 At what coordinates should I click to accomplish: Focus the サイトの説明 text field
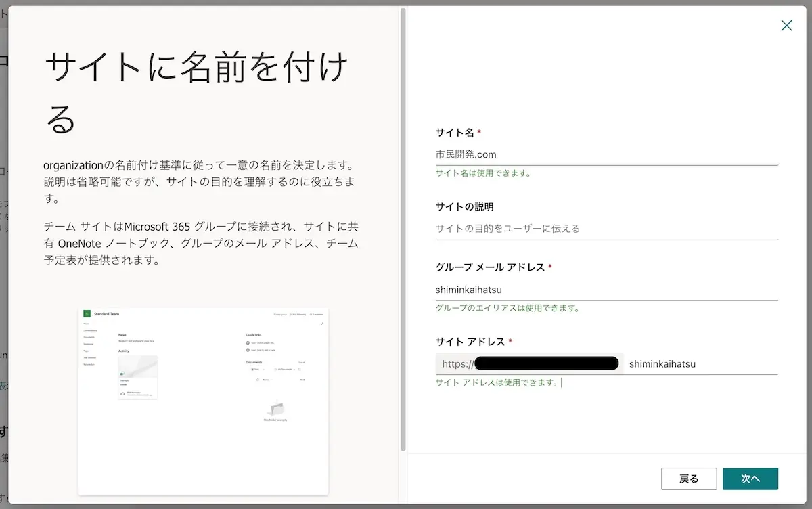point(606,229)
